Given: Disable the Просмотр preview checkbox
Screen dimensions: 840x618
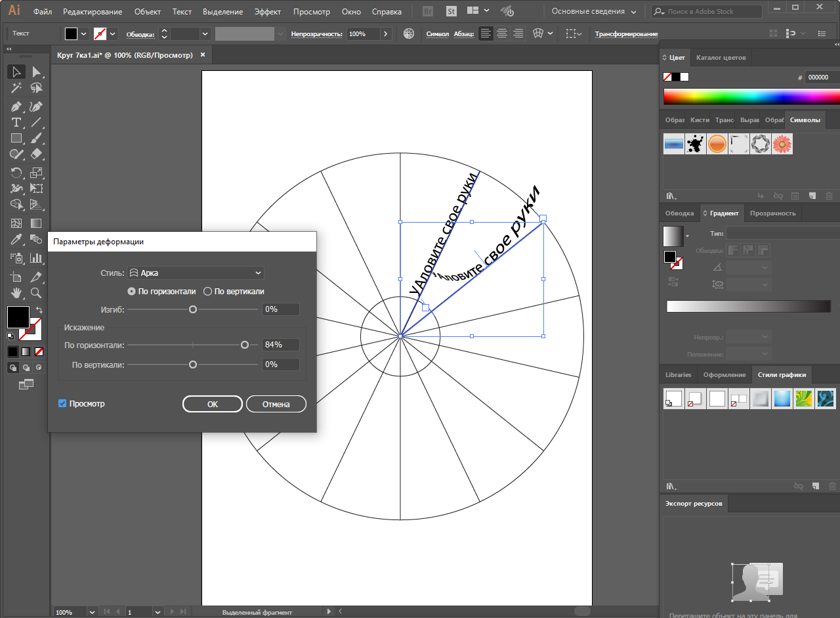Looking at the screenshot, I should 63,404.
